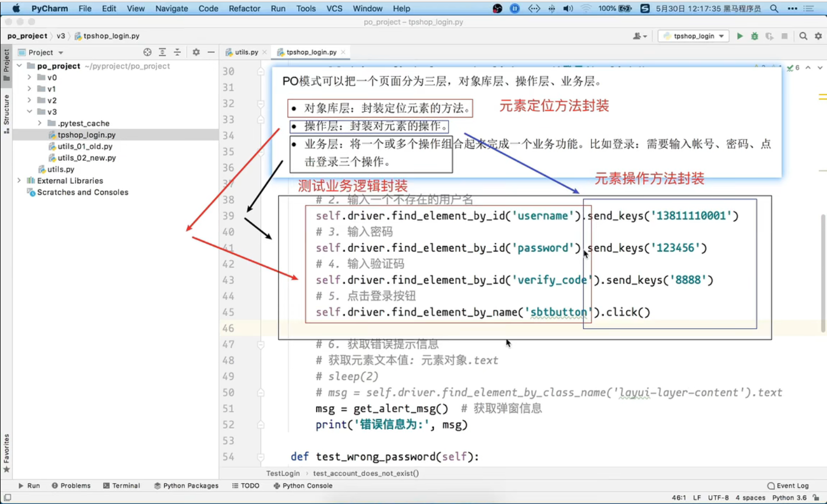Open the Problems tool window

point(71,486)
